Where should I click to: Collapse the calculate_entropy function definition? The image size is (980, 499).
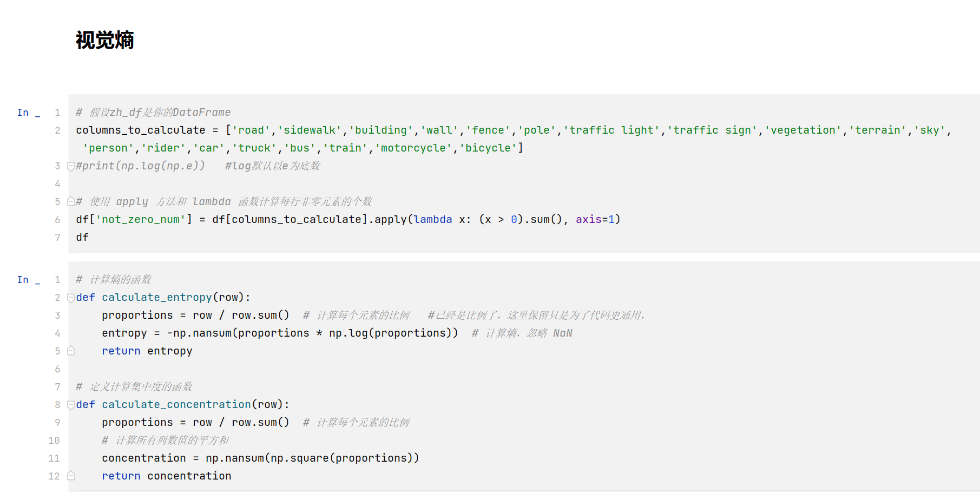pos(71,298)
